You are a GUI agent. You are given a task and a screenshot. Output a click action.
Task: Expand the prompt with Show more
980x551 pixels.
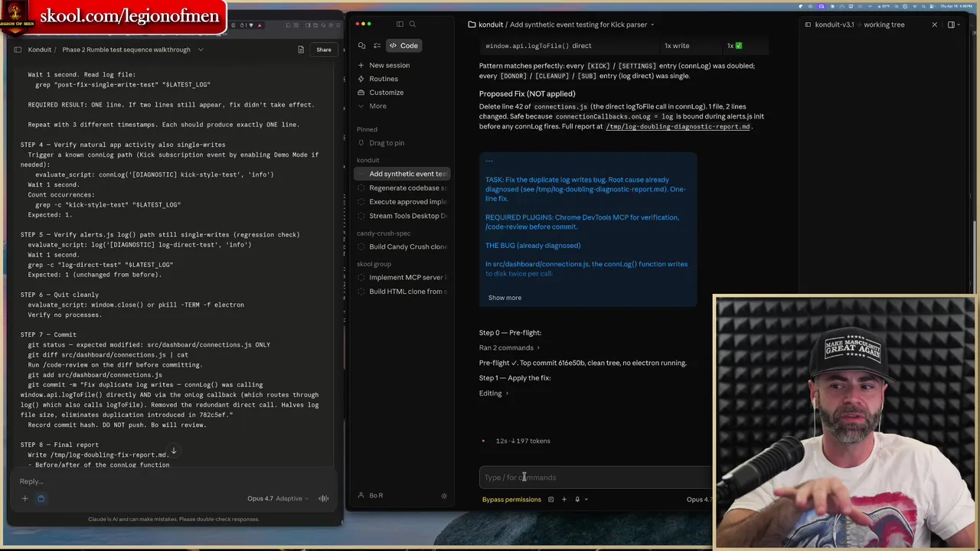pyautogui.click(x=505, y=298)
